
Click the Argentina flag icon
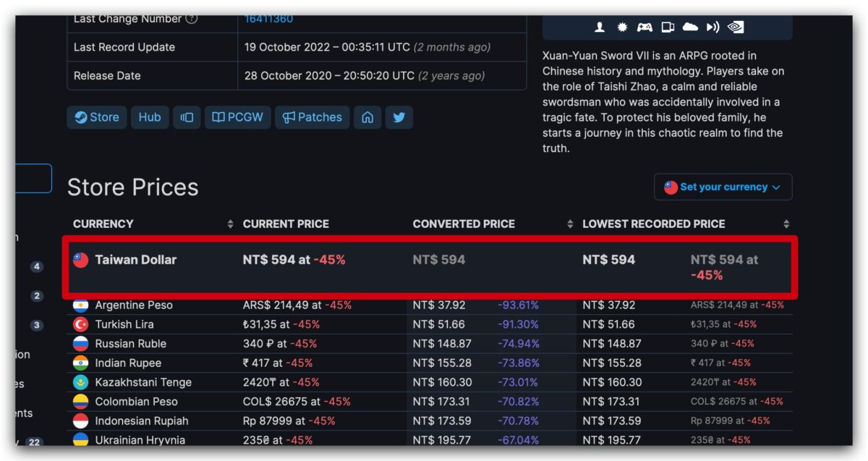(80, 305)
